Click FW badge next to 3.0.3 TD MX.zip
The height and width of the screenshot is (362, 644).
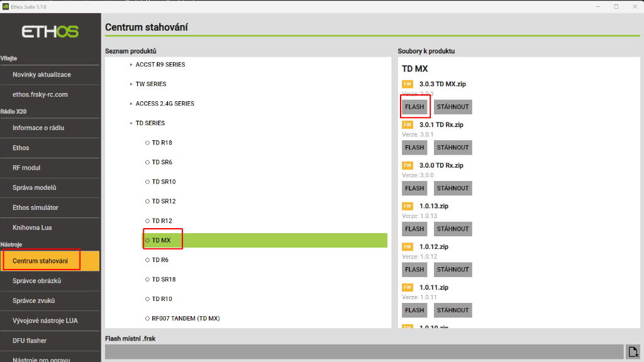coord(408,84)
